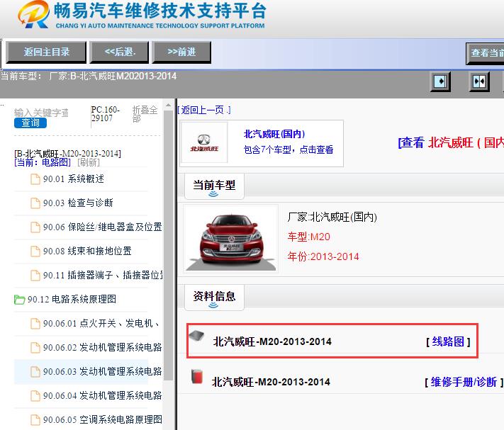Click the left tree panel scrollbar thumb
Viewport: 504px width, 430px height.
(x=168, y=246)
